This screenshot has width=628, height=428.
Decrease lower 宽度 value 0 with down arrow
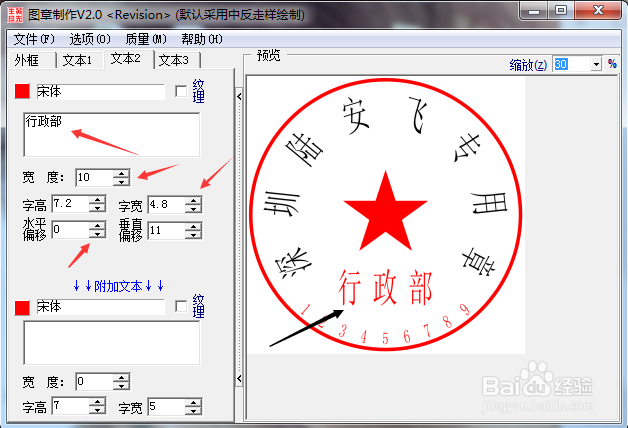click(121, 386)
